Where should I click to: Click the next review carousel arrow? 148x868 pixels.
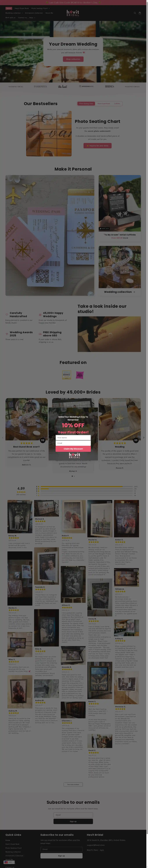tap(144, 438)
